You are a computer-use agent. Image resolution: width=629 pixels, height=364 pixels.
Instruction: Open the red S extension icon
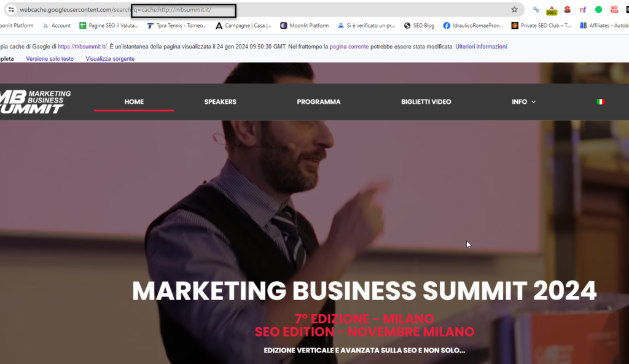567,10
